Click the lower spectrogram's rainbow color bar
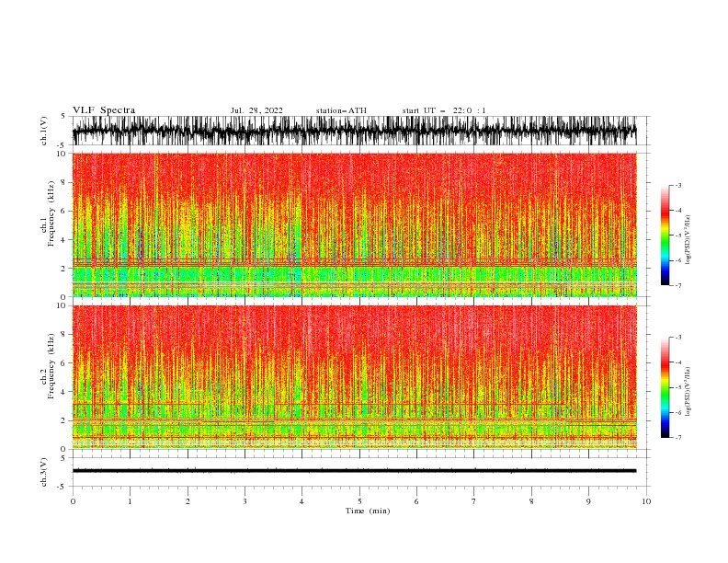The width and height of the screenshot is (728, 563). pos(665,387)
